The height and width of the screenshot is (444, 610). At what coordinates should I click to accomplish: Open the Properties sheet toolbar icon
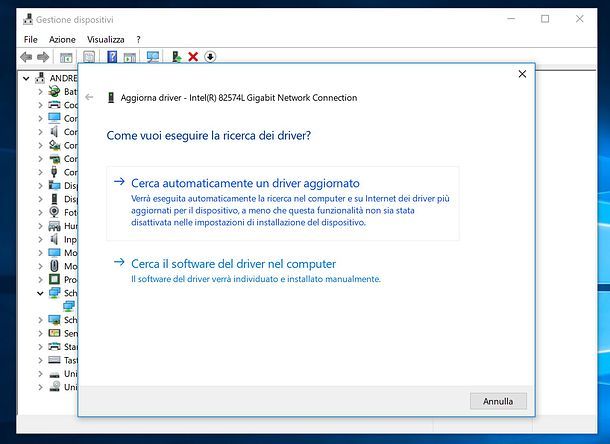tap(89, 57)
